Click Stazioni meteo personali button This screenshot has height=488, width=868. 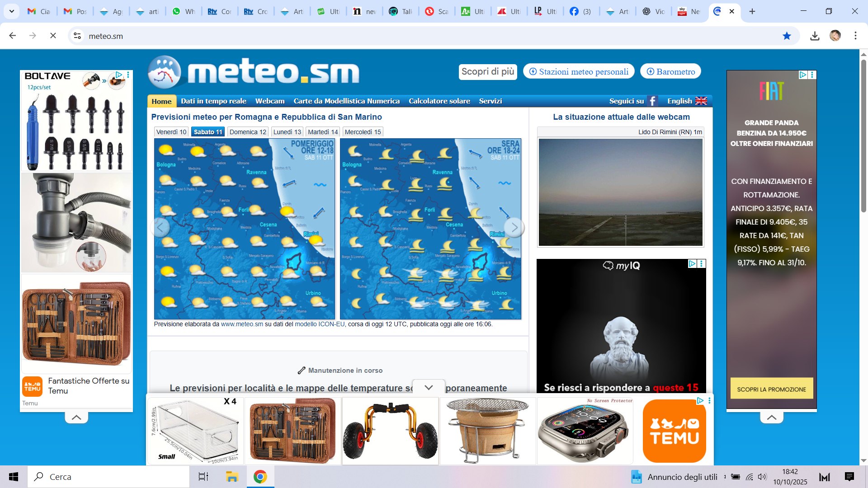tap(579, 71)
